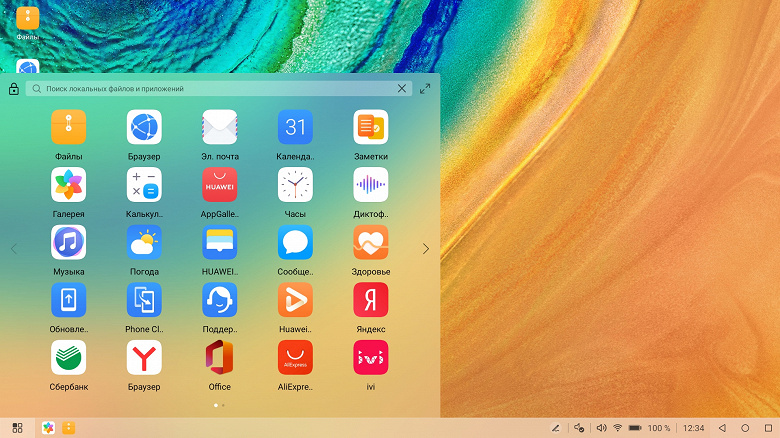Image resolution: width=780 pixels, height=438 pixels.
Task: Open the Часы clock app
Action: click(x=295, y=185)
